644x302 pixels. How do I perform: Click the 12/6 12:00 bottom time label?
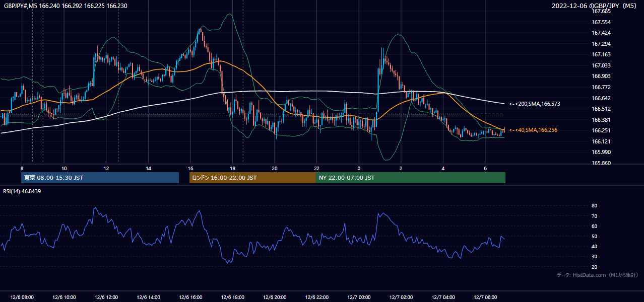pos(106,297)
